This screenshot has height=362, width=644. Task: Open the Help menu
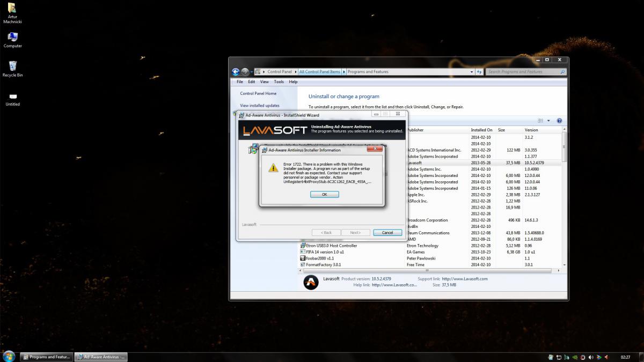293,82
